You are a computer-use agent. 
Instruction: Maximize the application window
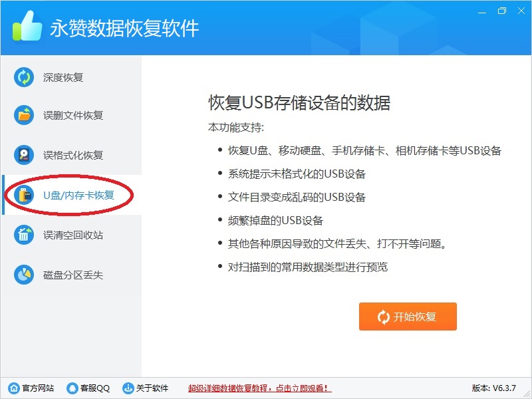point(502,11)
